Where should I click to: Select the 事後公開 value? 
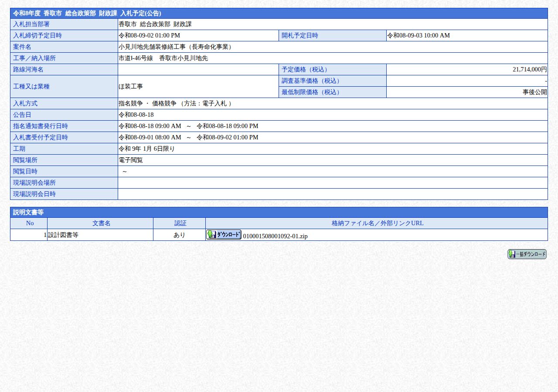pyautogui.click(x=535, y=92)
